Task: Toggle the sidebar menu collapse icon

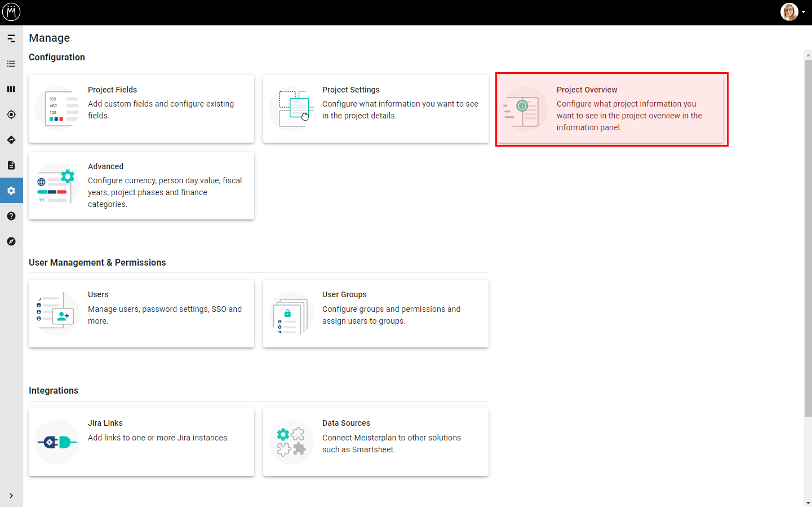Action: (x=11, y=38)
